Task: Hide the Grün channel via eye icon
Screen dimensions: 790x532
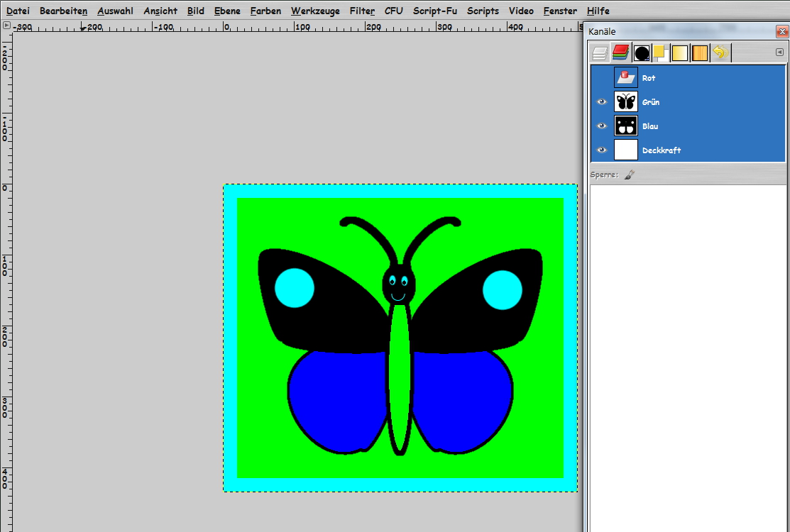Action: [x=602, y=102]
